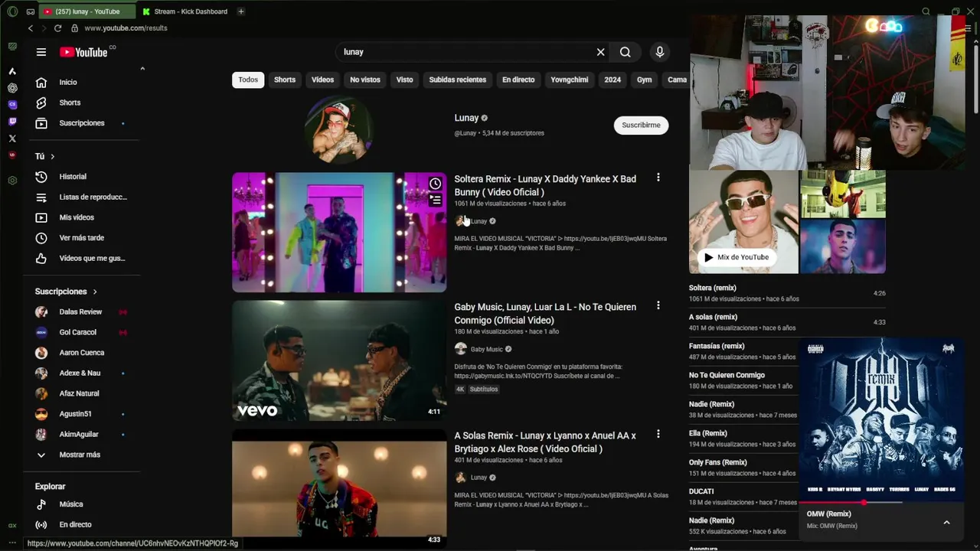Start voice search with the microphone
The height and width of the screenshot is (551, 980).
pyautogui.click(x=660, y=52)
